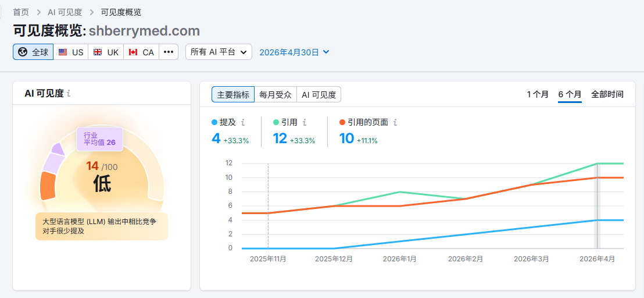This screenshot has width=644, height=298.
Task: Set time range to 6 个月
Action: click(x=570, y=94)
